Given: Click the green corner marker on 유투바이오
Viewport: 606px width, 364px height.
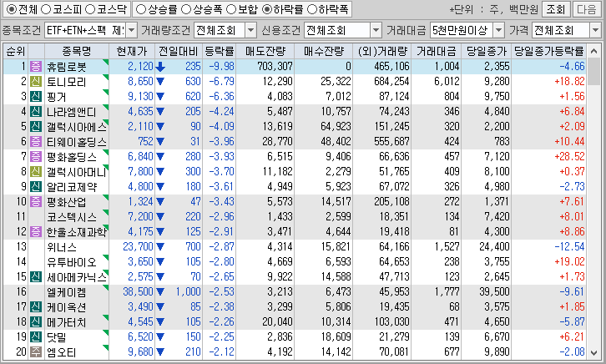Looking at the screenshot, I should point(105,257).
